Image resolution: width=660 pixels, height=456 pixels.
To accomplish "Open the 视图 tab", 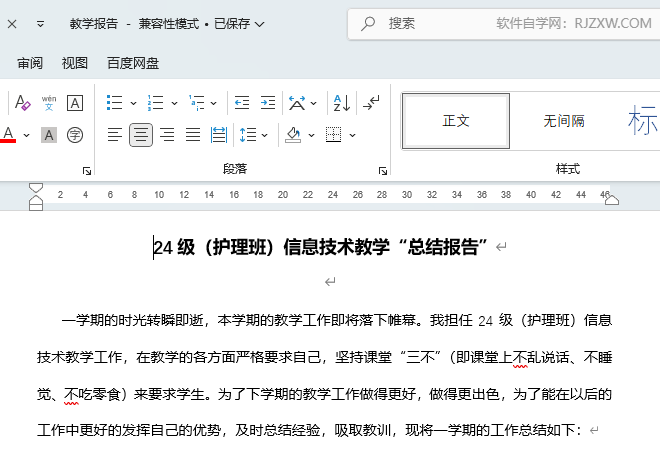I will tap(75, 63).
